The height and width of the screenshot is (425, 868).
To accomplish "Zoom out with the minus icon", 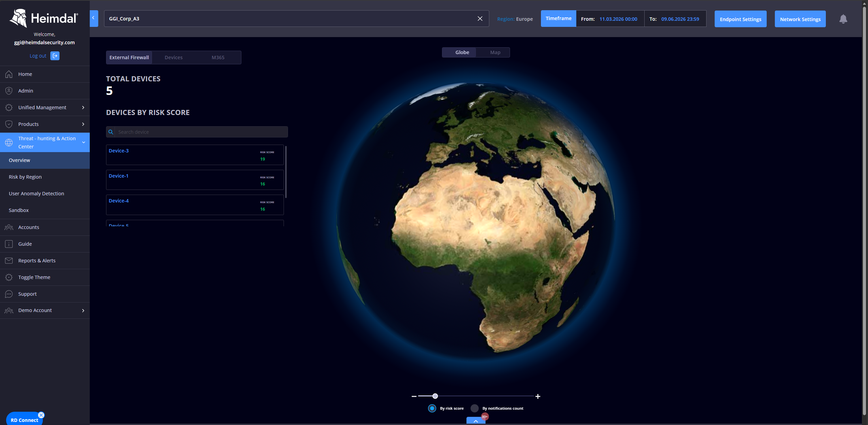I will 414,396.
